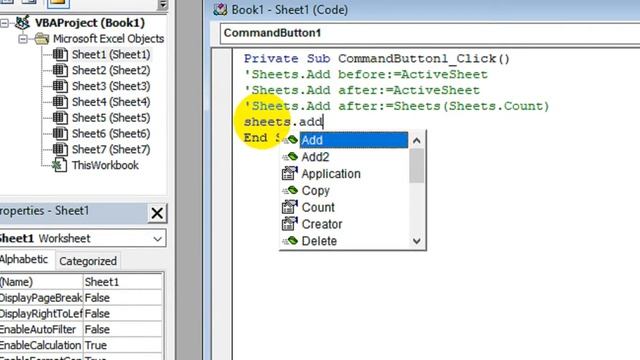Place cursor in Private Sub CommandButton1_Click() line

[x=377, y=59]
